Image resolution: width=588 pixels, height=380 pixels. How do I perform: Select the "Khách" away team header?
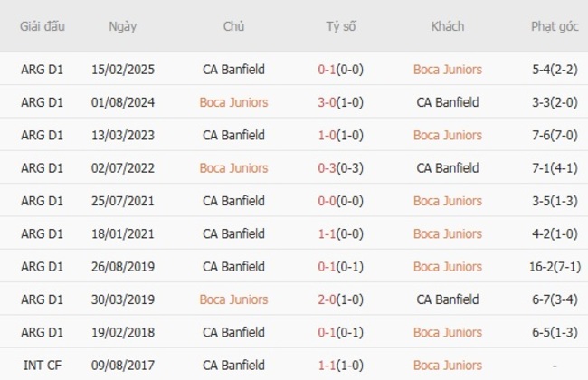click(x=447, y=26)
